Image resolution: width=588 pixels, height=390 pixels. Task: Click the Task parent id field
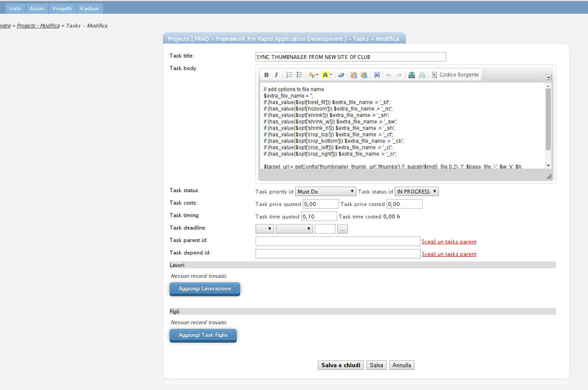338,241
